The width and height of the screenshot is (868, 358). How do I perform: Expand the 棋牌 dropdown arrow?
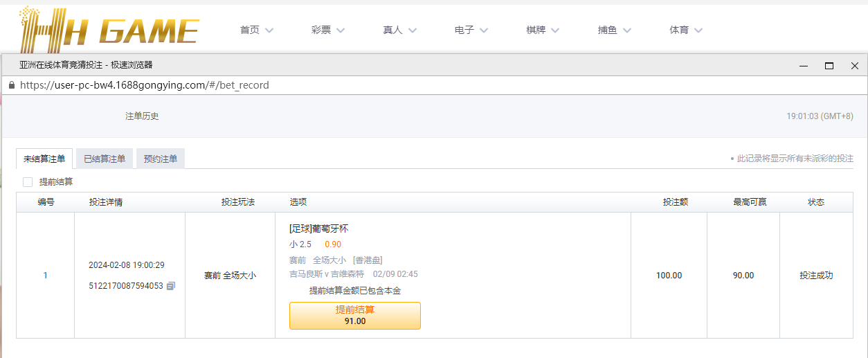coord(555,30)
